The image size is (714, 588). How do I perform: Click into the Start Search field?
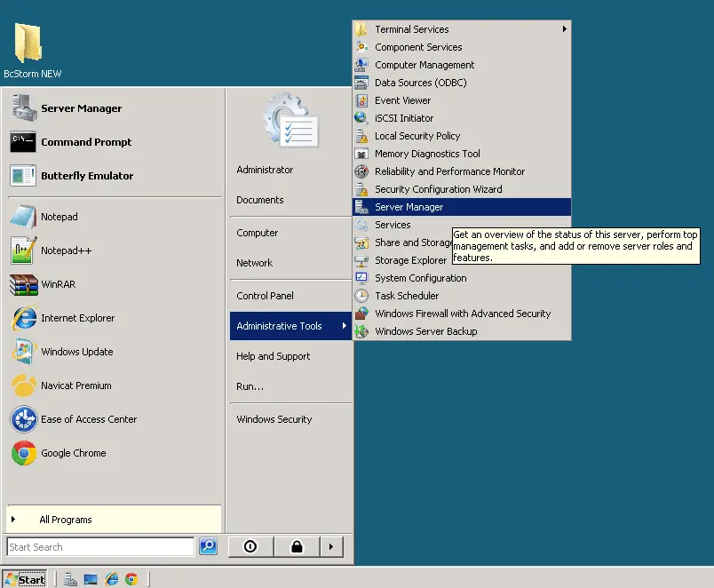click(100, 546)
